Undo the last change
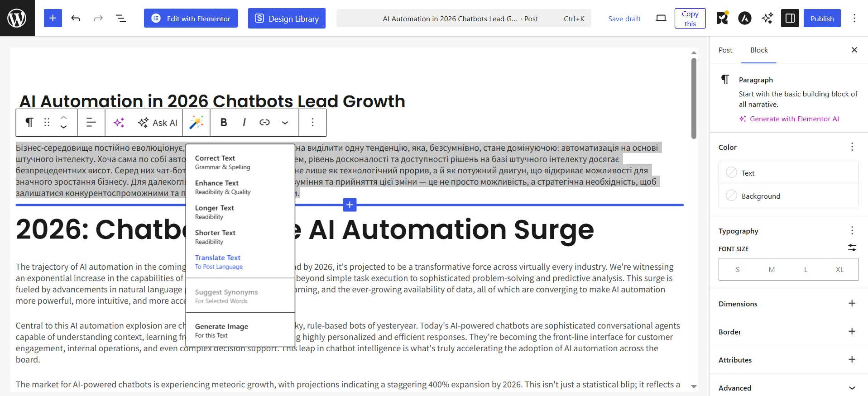868x396 pixels. pyautogui.click(x=76, y=18)
